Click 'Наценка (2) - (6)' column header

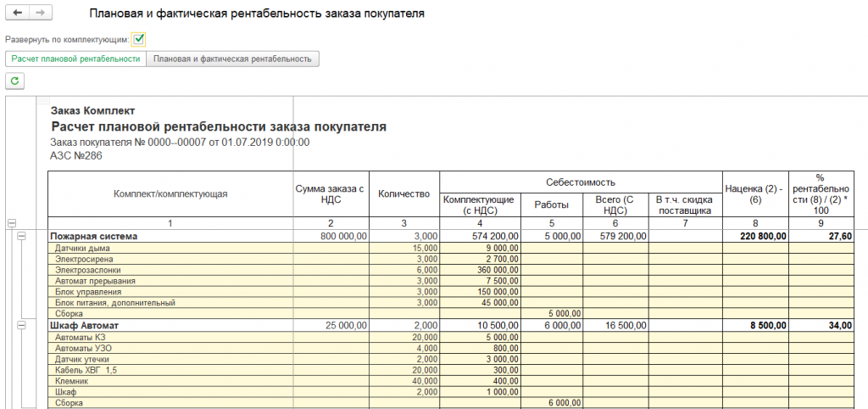tap(755, 194)
